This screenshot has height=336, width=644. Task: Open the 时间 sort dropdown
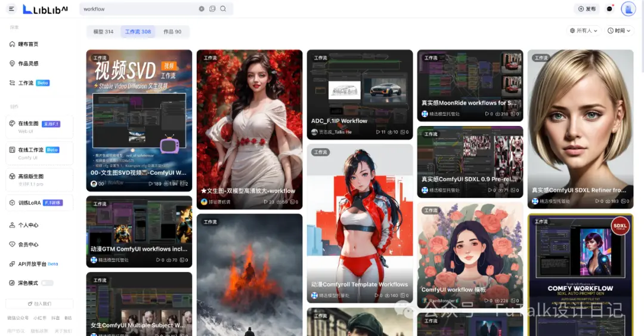click(x=619, y=30)
